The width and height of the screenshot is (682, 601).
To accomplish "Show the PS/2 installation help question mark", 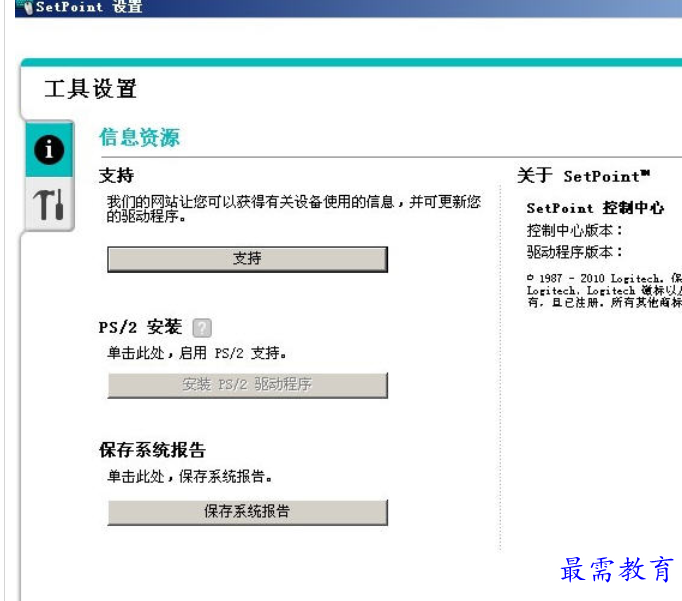I will tap(202, 328).
